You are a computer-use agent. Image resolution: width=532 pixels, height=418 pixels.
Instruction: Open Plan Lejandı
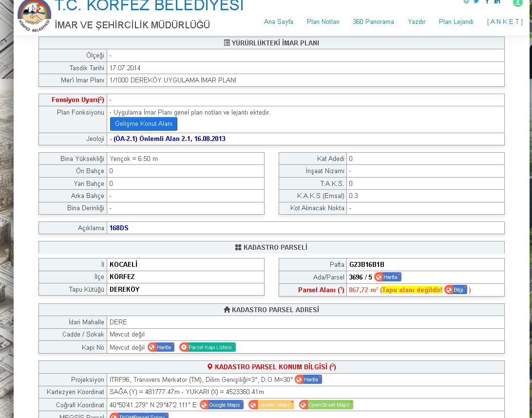(x=456, y=21)
